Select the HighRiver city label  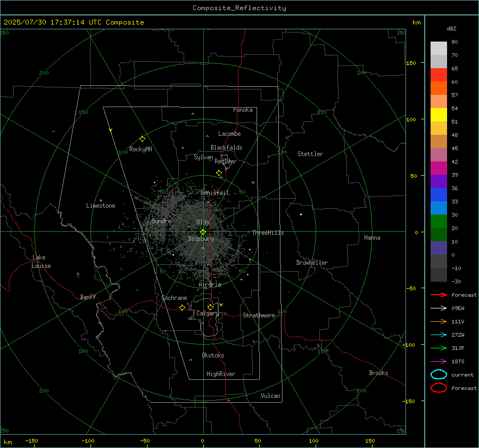point(221,374)
